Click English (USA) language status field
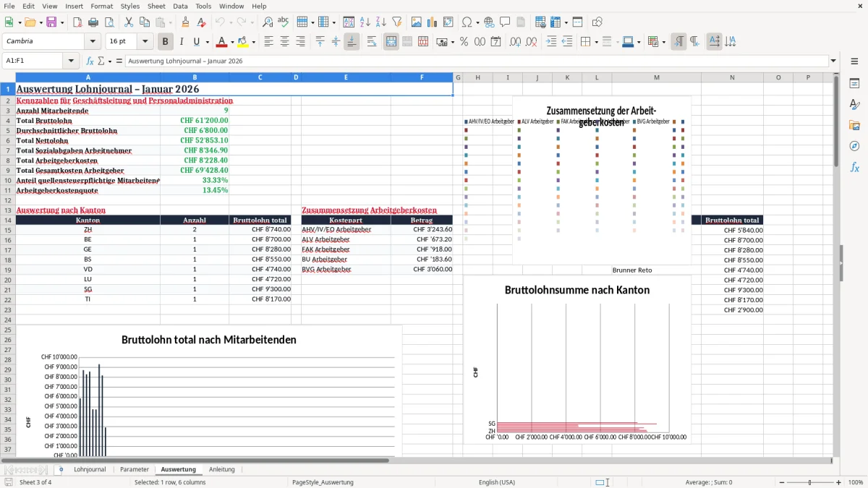The height and width of the screenshot is (488, 868). [x=497, y=482]
